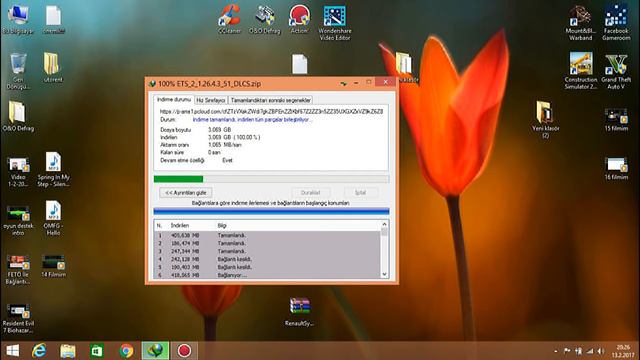Click the green pin icon in download title bar

point(344,83)
